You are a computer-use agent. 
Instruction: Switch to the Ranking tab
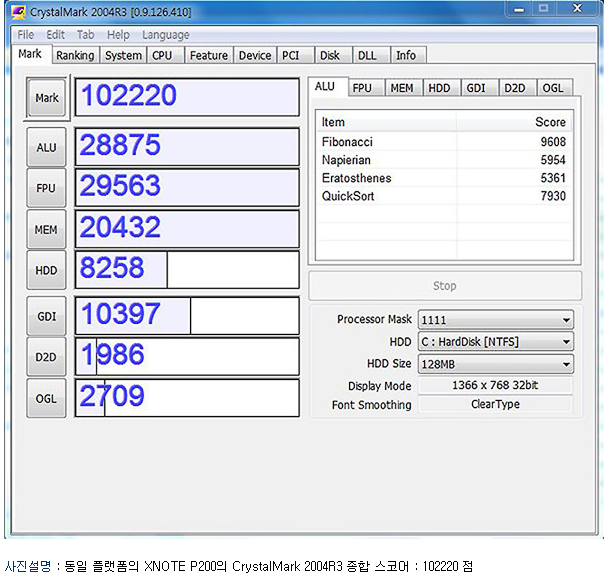click(75, 56)
